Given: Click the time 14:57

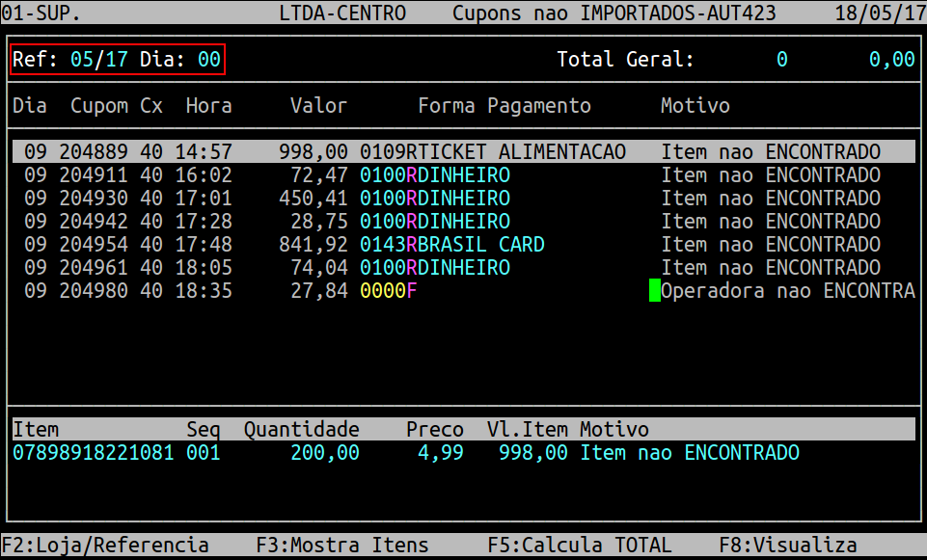Looking at the screenshot, I should [204, 152].
